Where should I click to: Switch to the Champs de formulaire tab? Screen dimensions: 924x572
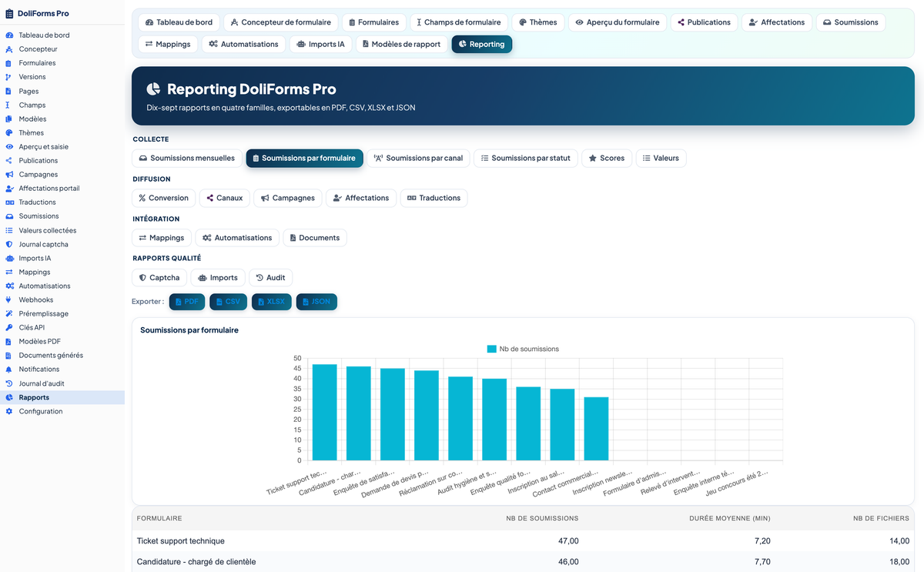[460, 22]
